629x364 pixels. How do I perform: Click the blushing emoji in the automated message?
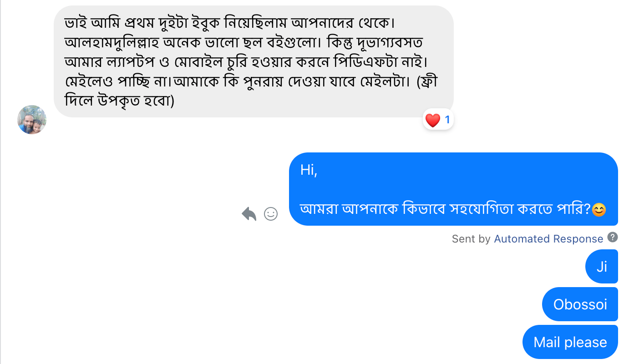[599, 210]
